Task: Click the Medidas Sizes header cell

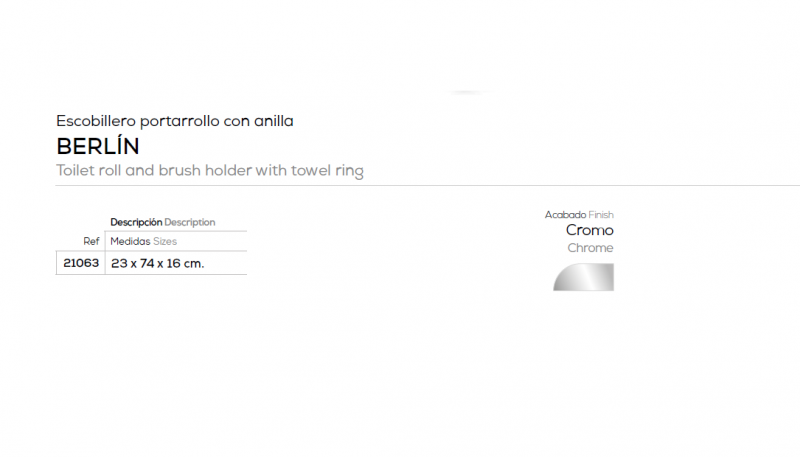Action: pyautogui.click(x=143, y=241)
